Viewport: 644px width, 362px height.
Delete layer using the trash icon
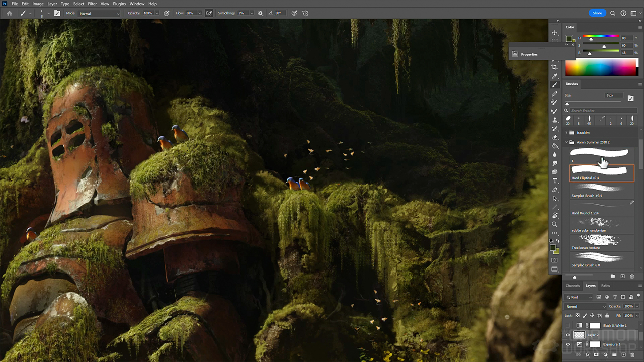coord(632,355)
